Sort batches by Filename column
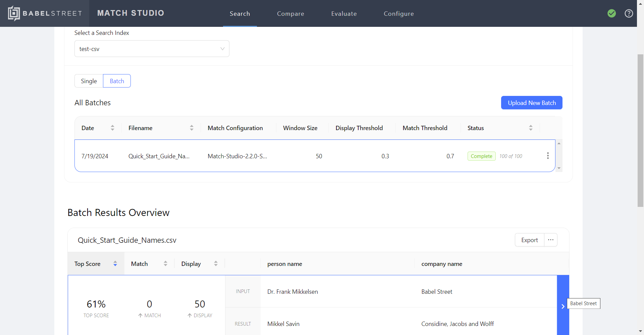The image size is (644, 335). tap(192, 128)
